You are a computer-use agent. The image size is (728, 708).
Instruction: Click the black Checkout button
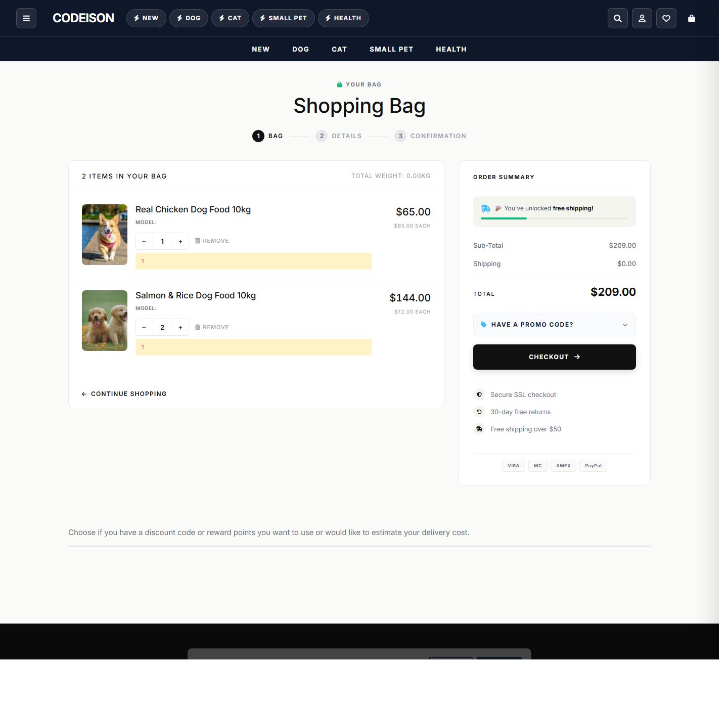click(555, 357)
